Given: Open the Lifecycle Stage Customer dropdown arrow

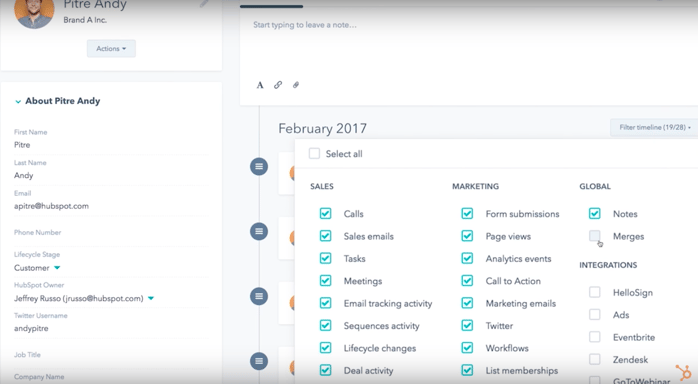Looking at the screenshot, I should 57,268.
